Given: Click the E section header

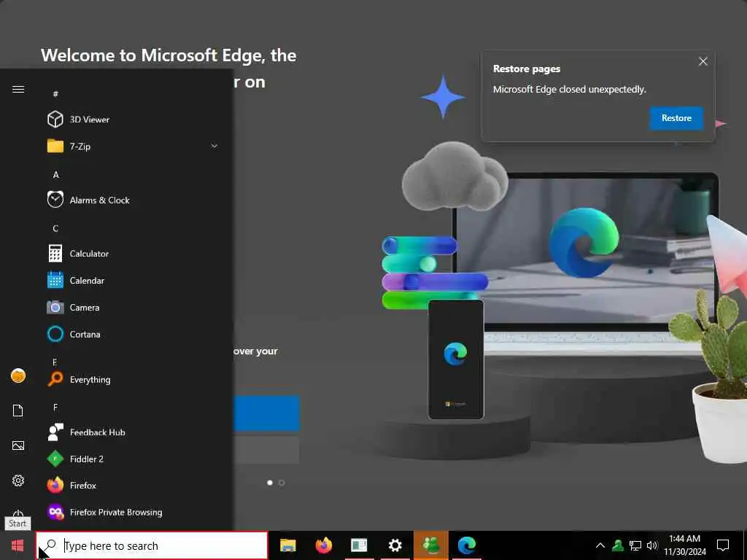Looking at the screenshot, I should tap(55, 362).
